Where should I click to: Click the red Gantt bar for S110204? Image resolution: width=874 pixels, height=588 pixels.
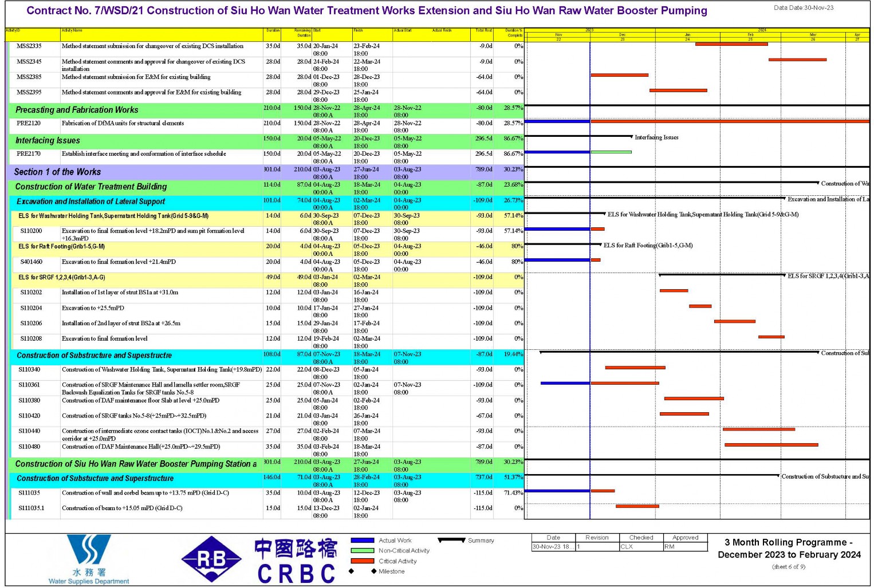click(x=700, y=306)
